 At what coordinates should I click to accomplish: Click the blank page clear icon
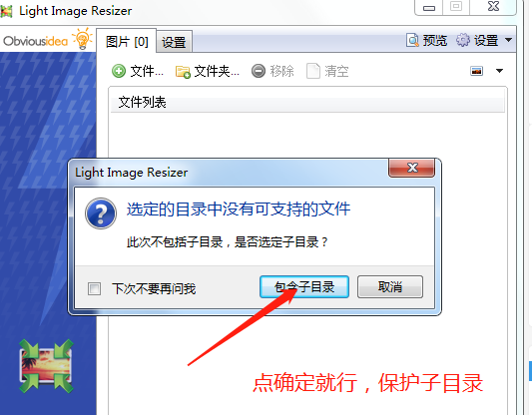tap(313, 71)
